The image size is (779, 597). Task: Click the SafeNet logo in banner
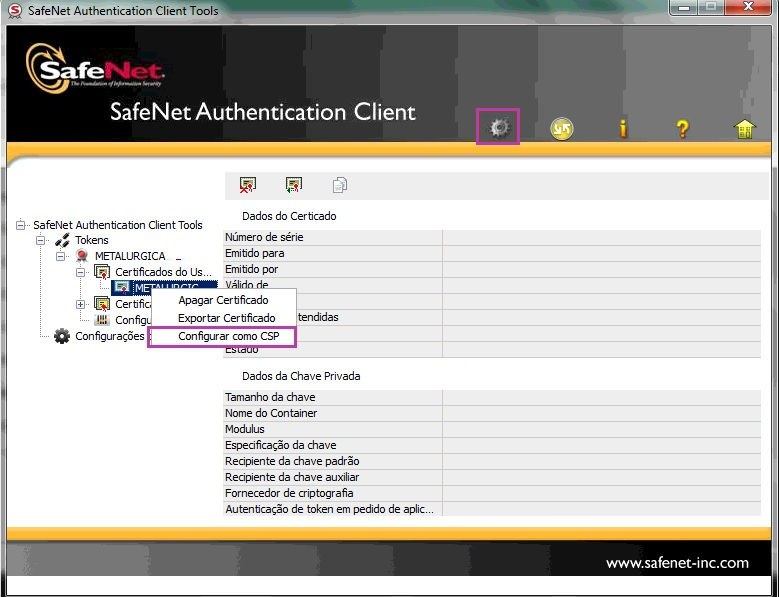94,70
